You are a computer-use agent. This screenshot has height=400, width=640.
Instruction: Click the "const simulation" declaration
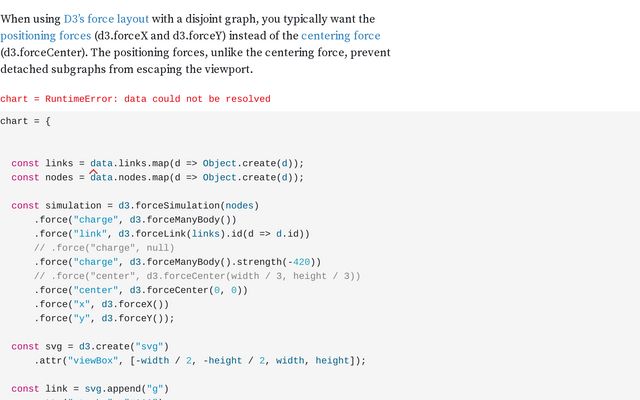pyautogui.click(x=56, y=205)
